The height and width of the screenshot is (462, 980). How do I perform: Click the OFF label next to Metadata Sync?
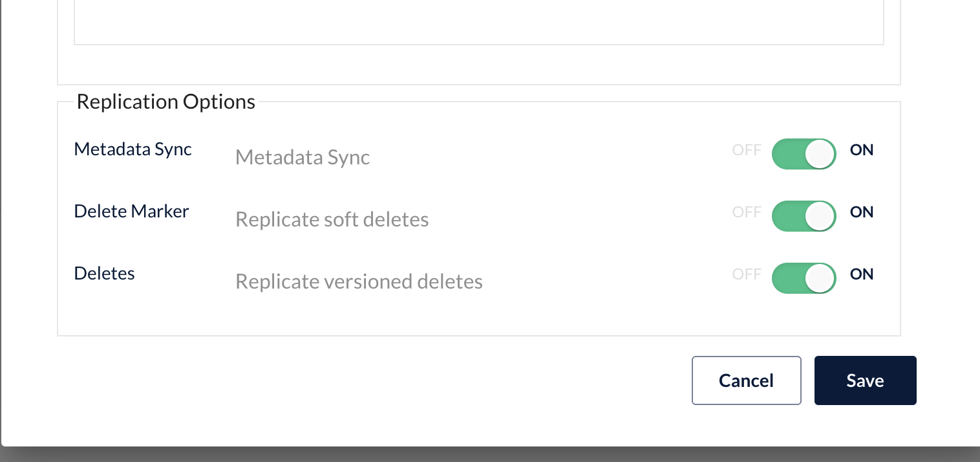pyautogui.click(x=747, y=150)
